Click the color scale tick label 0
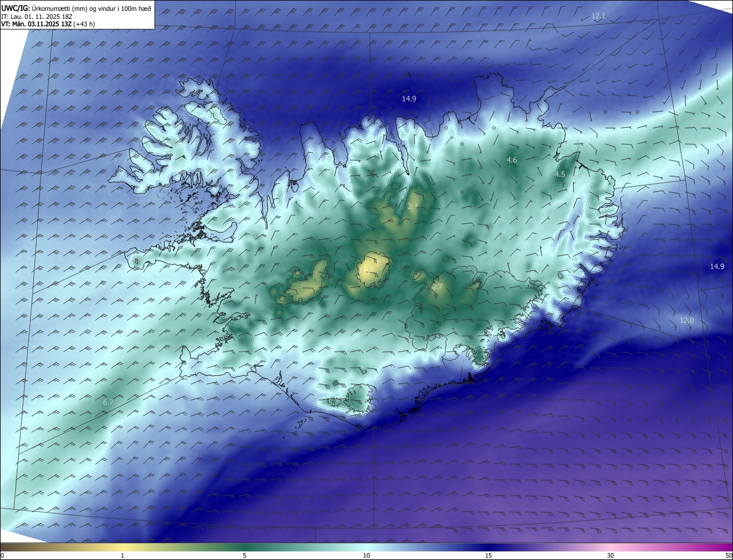The image size is (733, 560). pos(2,555)
